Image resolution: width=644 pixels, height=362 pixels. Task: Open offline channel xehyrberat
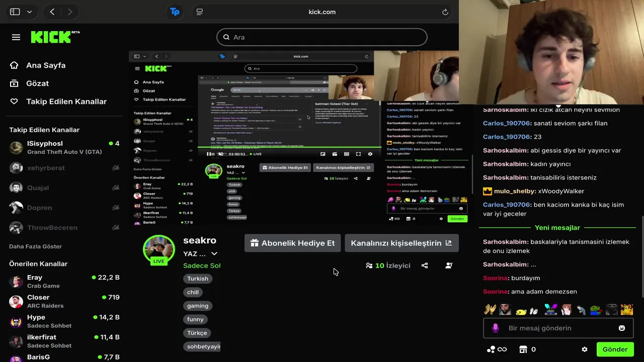64,168
